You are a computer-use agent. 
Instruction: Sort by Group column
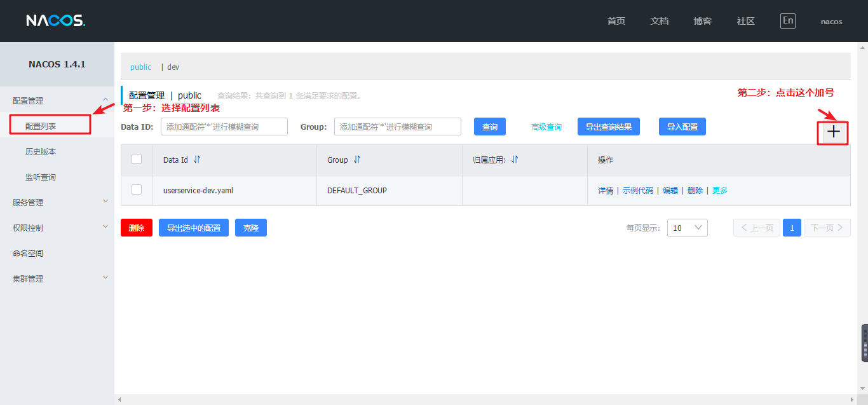pos(357,160)
